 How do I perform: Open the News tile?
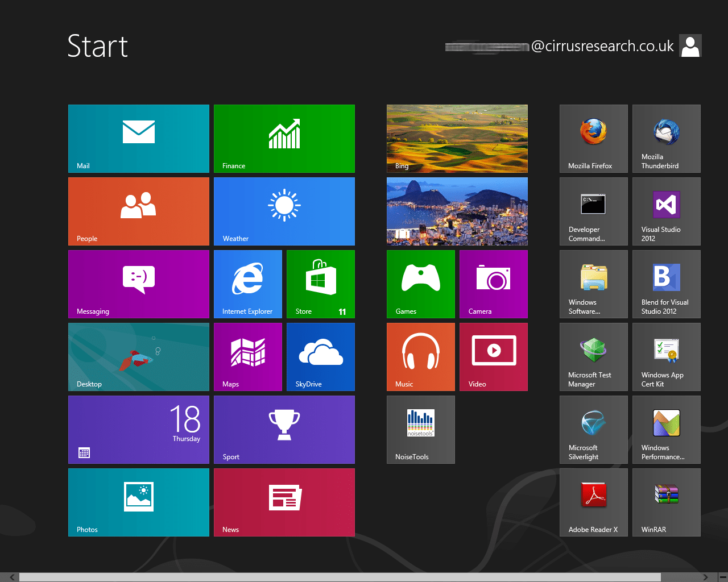tap(284, 502)
